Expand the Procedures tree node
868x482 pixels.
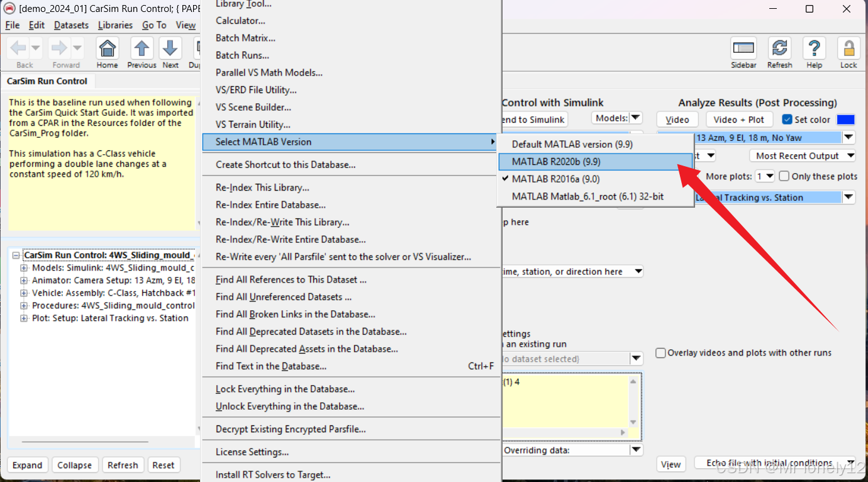point(25,306)
